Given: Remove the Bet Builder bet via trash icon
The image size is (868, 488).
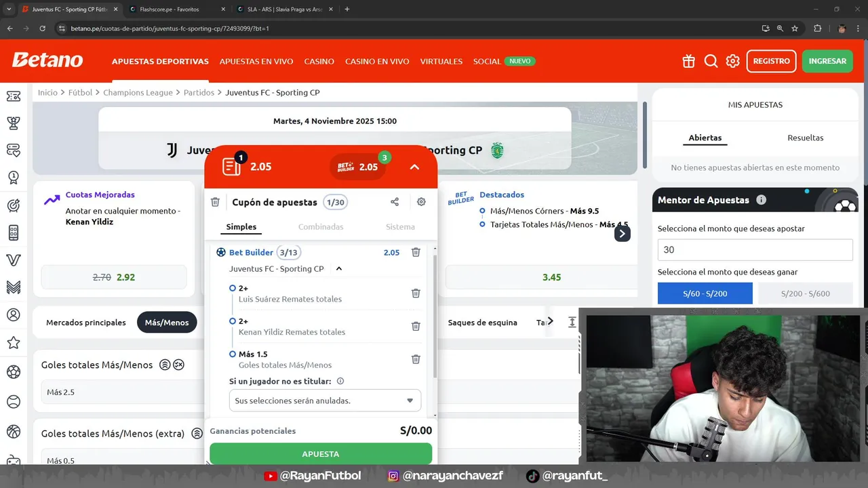Looking at the screenshot, I should pos(416,252).
